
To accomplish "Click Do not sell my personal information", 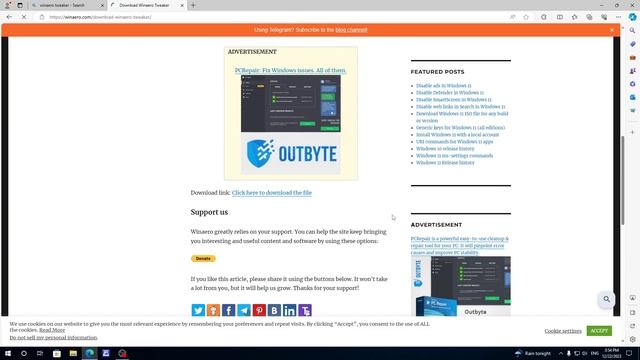I will coord(53,338).
